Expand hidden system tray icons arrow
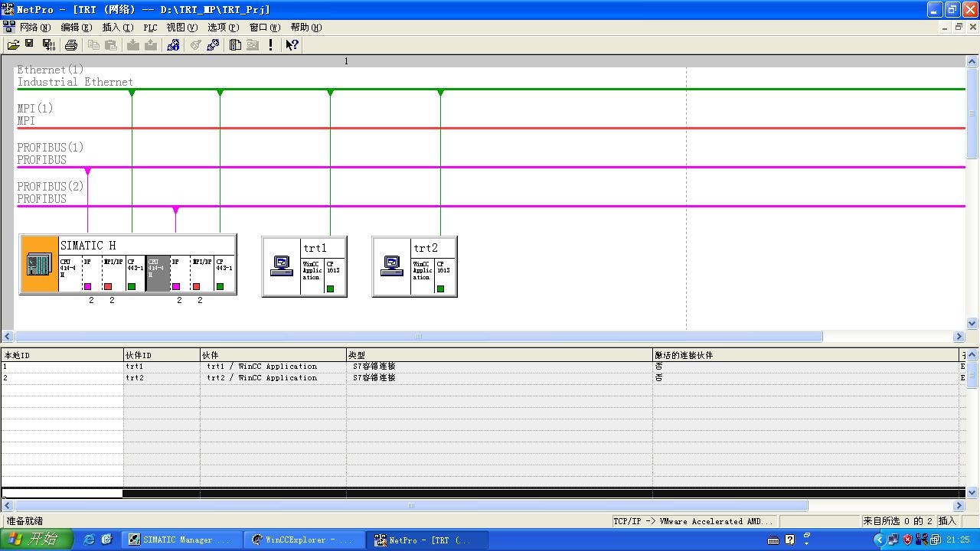 [878, 540]
